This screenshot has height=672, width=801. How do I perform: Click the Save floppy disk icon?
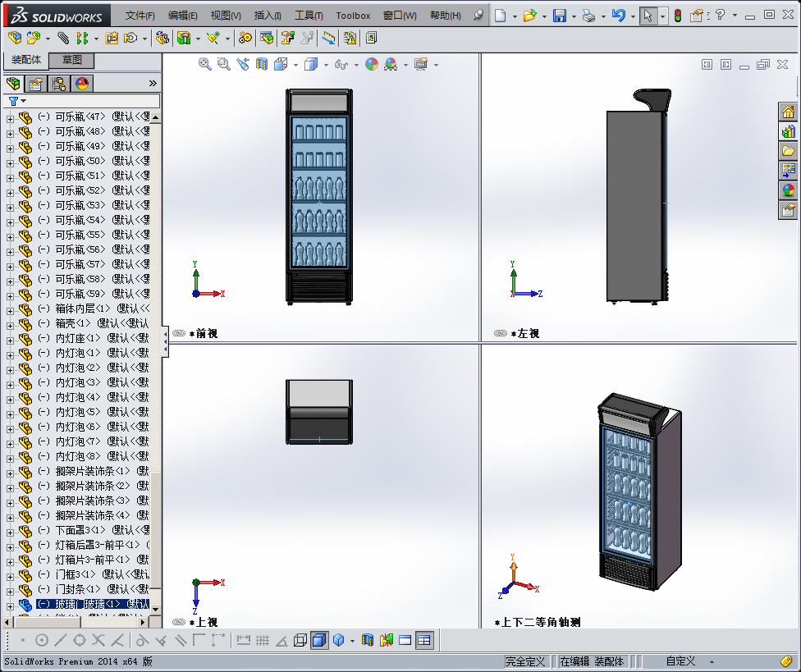pos(560,16)
